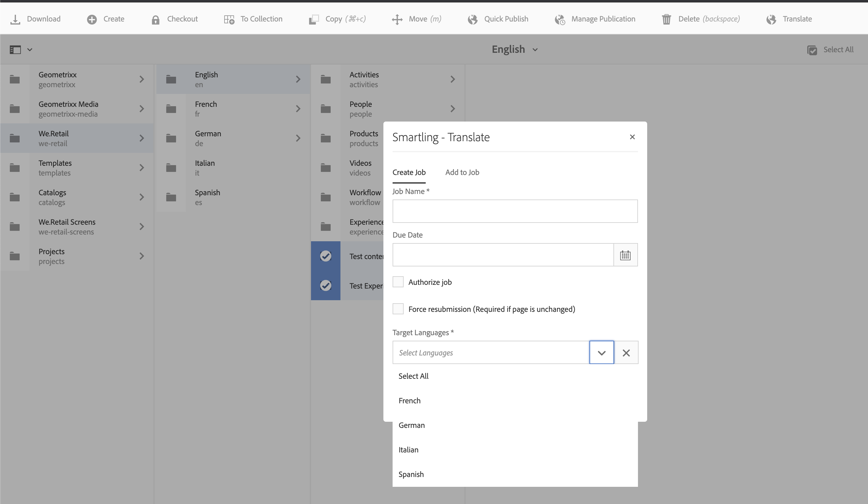Click the Select Languages text field

coord(491,353)
